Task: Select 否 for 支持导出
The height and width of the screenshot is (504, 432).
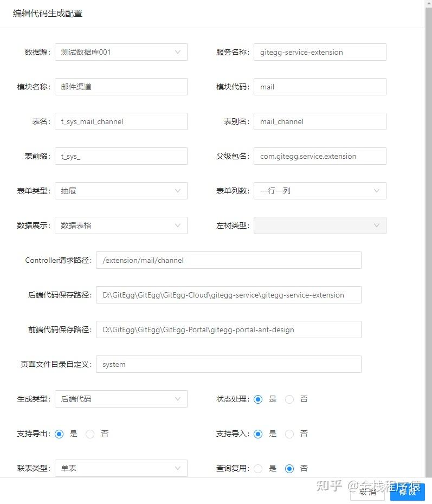Action: 90,434
